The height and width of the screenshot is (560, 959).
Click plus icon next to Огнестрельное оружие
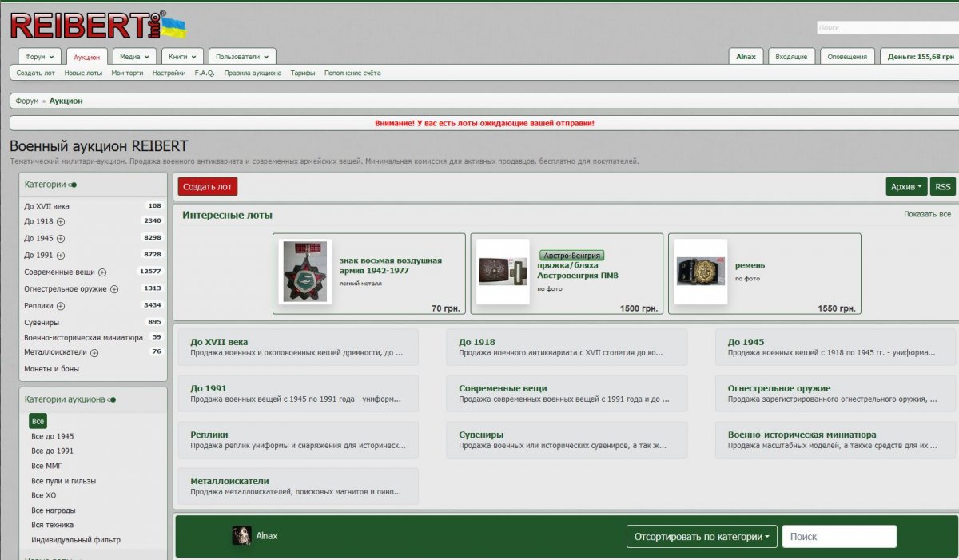(x=114, y=289)
